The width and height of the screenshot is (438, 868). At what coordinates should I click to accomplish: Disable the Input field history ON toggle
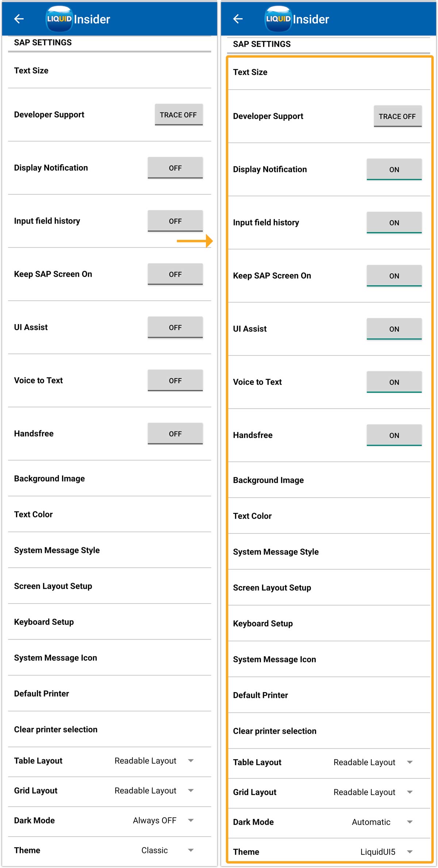tap(394, 223)
